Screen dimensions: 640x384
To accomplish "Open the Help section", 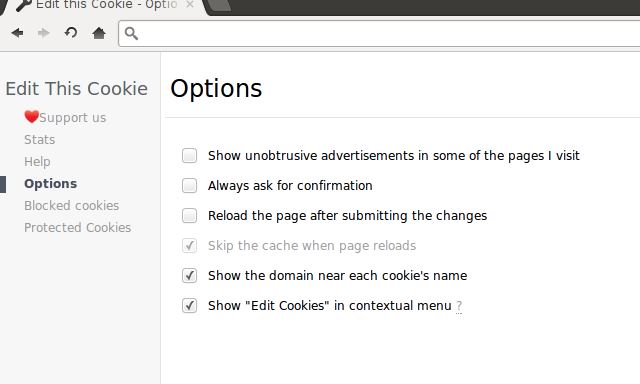I will [x=37, y=162].
